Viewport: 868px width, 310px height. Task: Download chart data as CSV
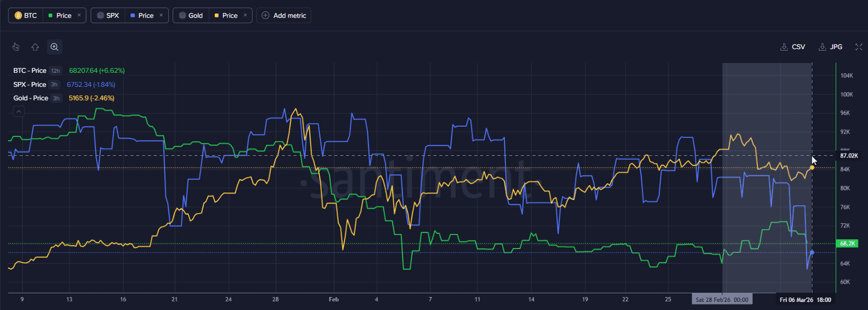792,47
